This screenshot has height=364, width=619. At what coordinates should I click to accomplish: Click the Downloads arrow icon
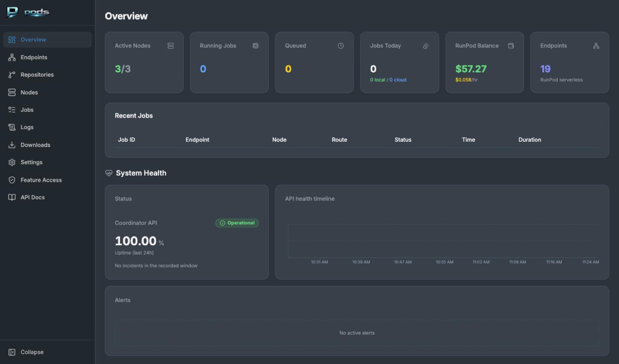[12, 145]
